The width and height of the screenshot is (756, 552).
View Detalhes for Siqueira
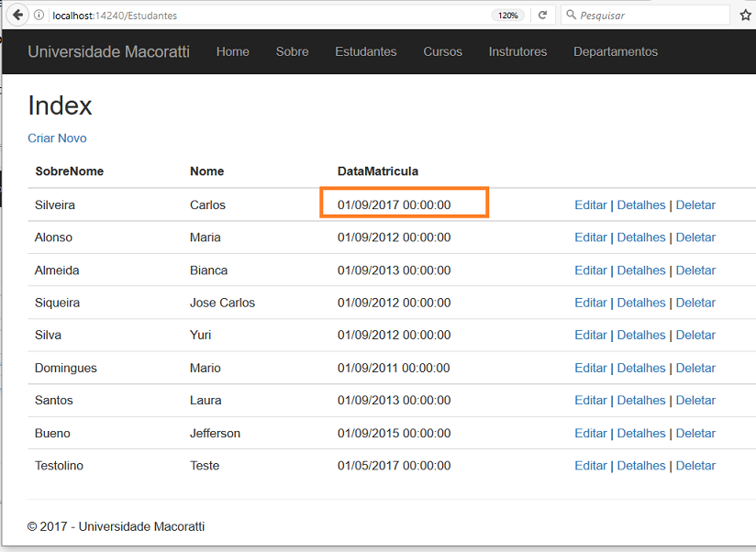point(641,303)
